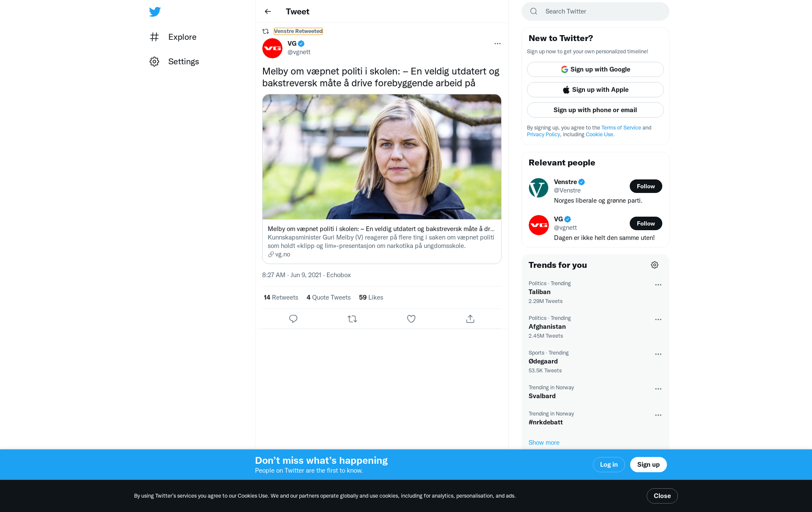The image size is (812, 512).
Task: Go back with the arrow icon
Action: 268,11
